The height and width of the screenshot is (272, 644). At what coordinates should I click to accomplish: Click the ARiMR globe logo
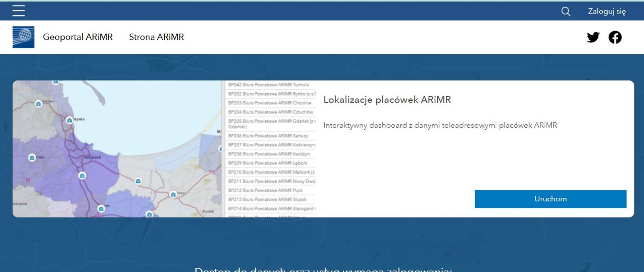click(x=23, y=37)
